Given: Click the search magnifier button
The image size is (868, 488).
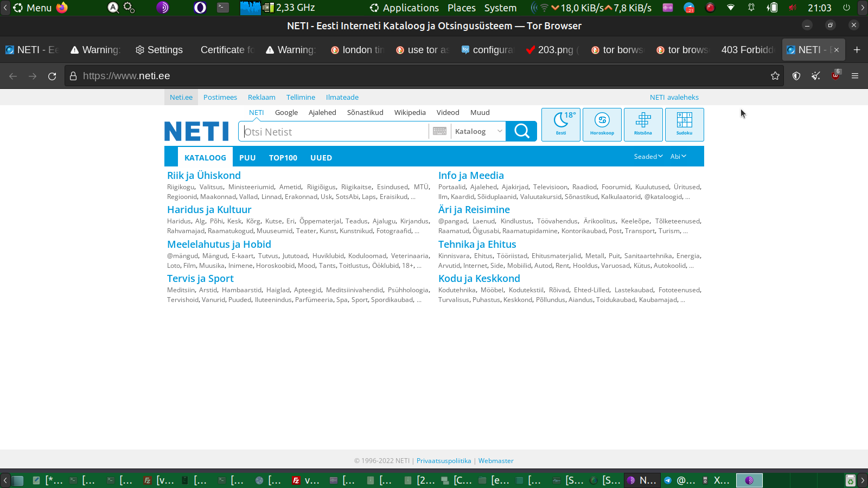Looking at the screenshot, I should point(521,131).
